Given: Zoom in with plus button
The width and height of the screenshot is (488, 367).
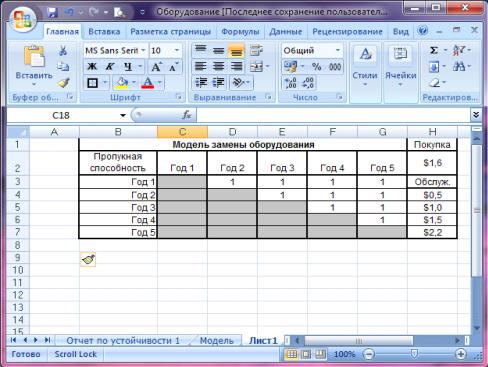Looking at the screenshot, I should [x=461, y=354].
